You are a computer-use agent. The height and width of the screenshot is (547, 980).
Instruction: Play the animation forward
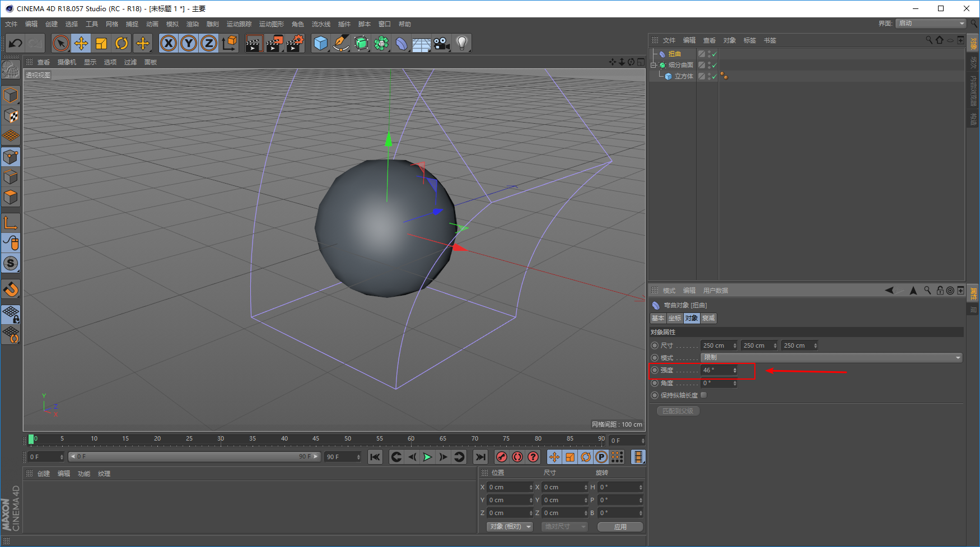click(x=427, y=457)
